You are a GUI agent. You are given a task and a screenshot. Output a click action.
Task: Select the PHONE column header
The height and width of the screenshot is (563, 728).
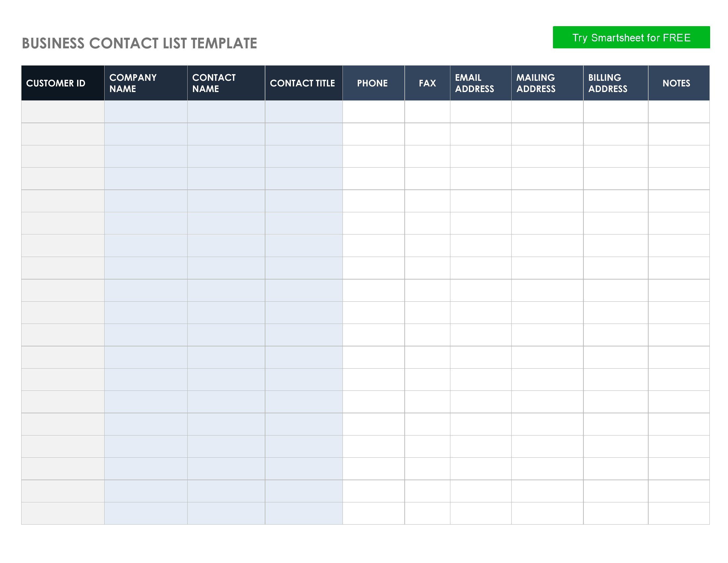pyautogui.click(x=373, y=83)
